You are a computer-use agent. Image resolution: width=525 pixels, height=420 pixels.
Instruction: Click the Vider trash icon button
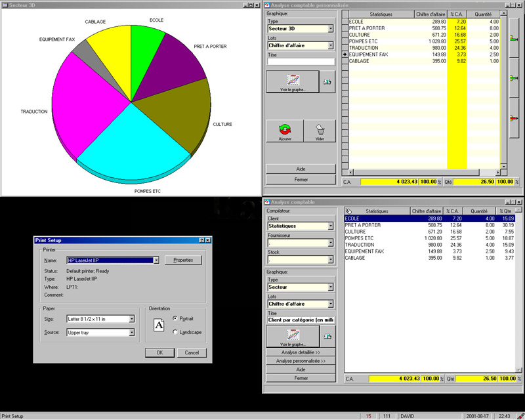coord(320,131)
